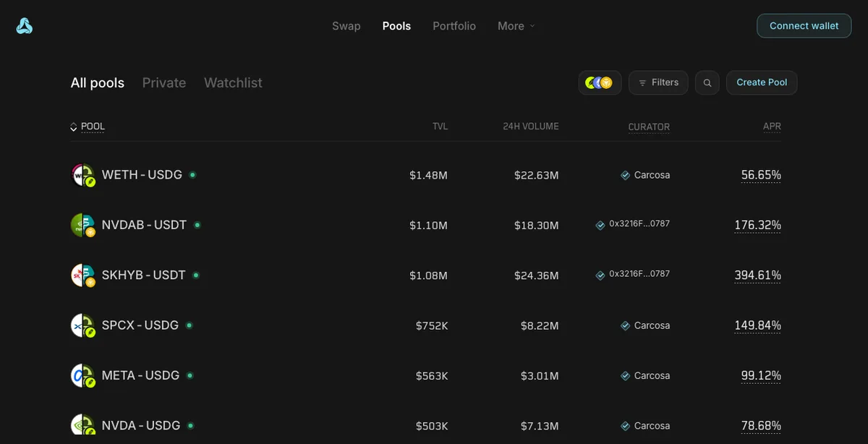Click the NVDA - USDG pool token icon
The height and width of the screenshot is (444, 868).
coord(83,426)
